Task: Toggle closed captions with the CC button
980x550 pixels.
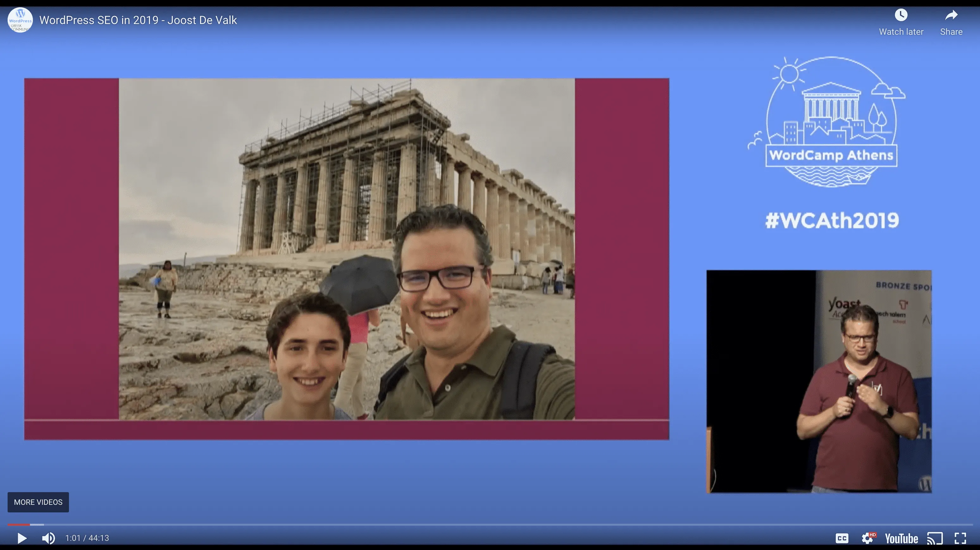Action: (843, 538)
